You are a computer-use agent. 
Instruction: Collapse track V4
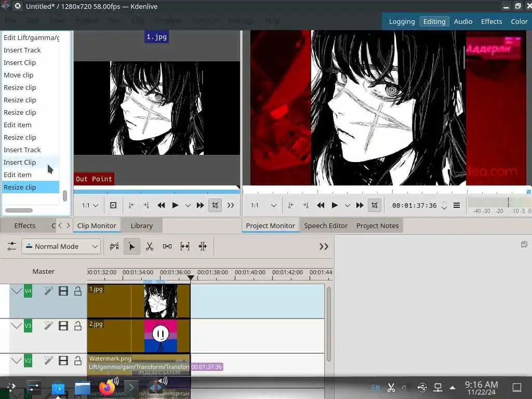click(x=16, y=291)
